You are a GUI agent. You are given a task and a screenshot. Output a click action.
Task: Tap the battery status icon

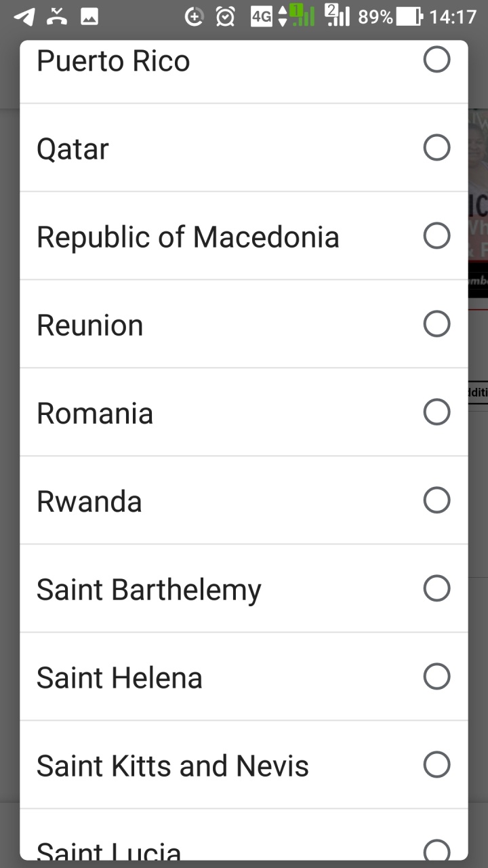click(x=409, y=16)
